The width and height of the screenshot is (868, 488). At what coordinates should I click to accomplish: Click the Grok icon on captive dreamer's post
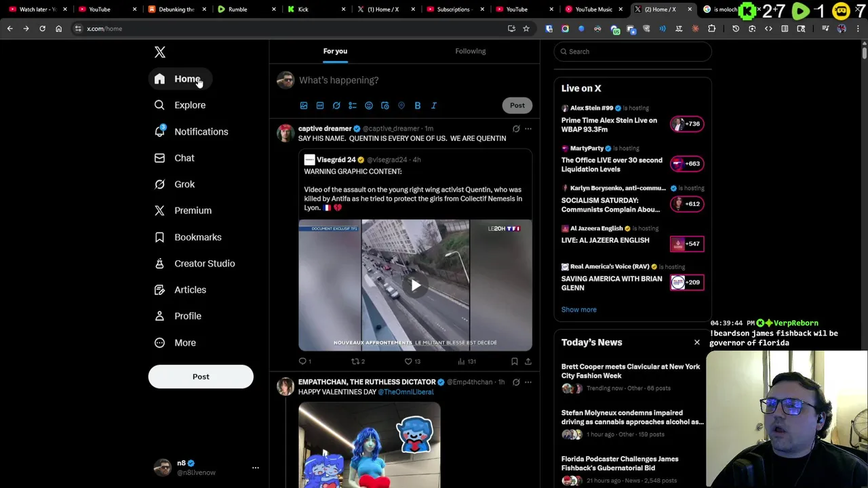tap(516, 129)
